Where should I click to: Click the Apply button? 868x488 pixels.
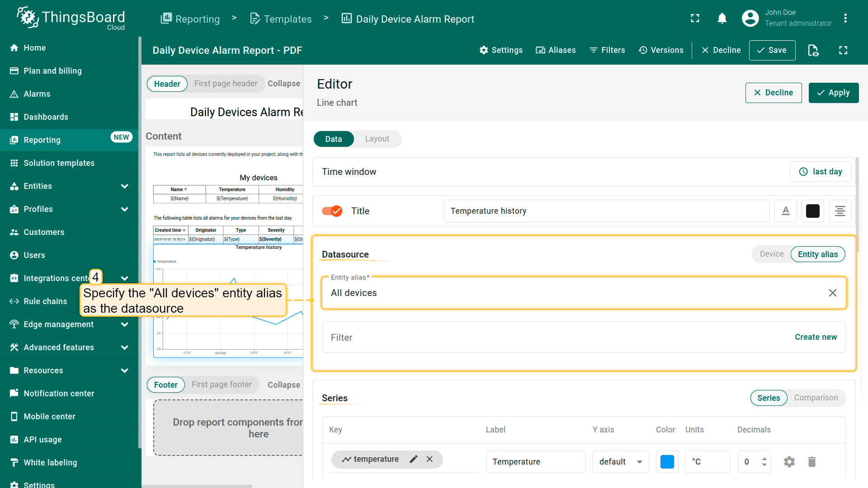click(833, 93)
